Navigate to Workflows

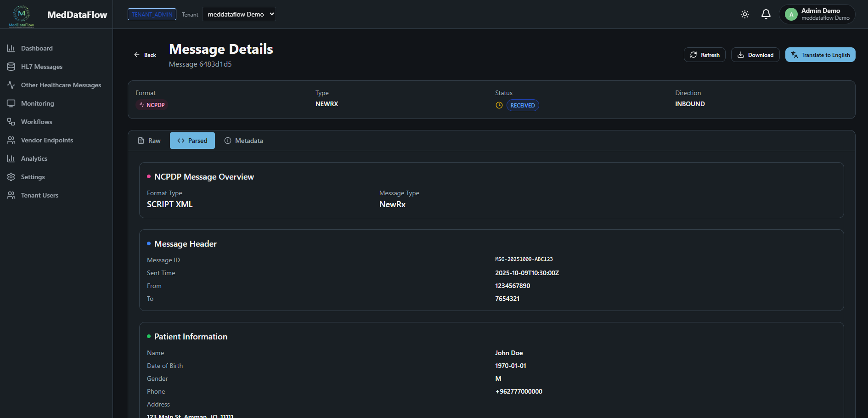[36, 121]
